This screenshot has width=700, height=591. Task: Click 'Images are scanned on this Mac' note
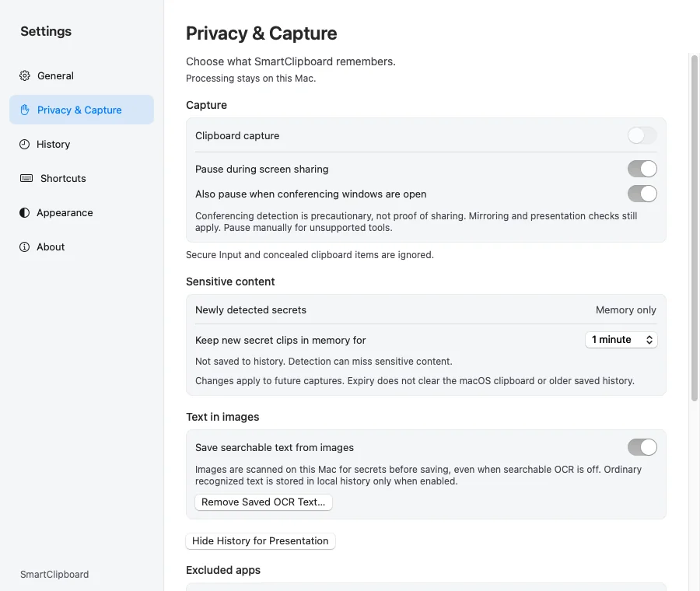(418, 475)
